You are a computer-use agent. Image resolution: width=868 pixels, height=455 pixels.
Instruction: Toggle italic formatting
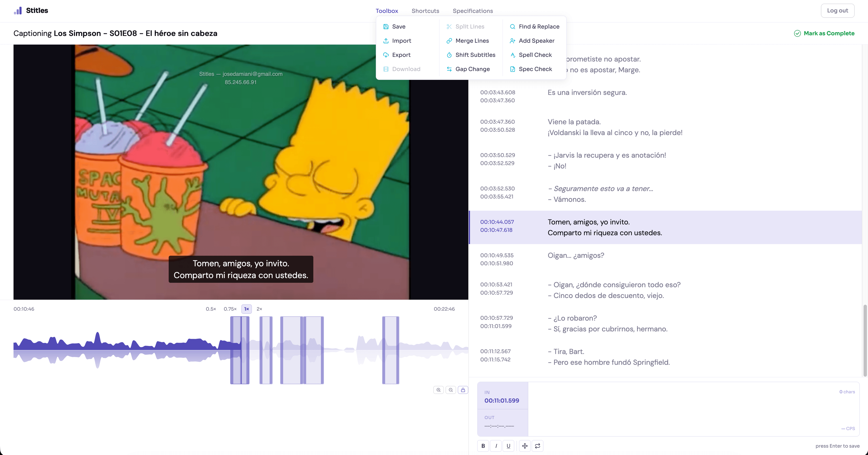(496, 446)
